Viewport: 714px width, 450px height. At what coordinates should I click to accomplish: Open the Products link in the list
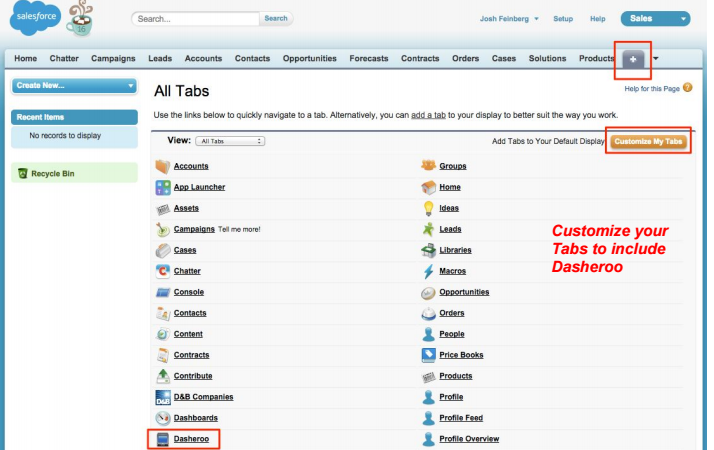(x=455, y=376)
